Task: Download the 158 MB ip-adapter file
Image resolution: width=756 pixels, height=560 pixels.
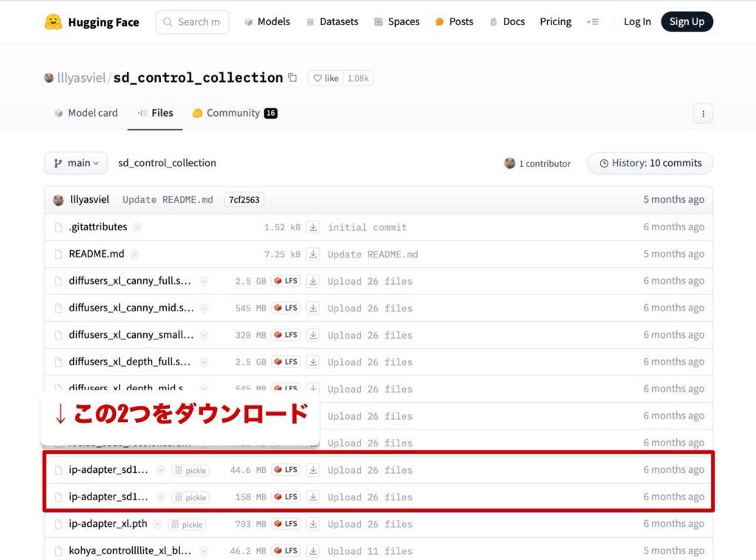Action: coord(313,497)
